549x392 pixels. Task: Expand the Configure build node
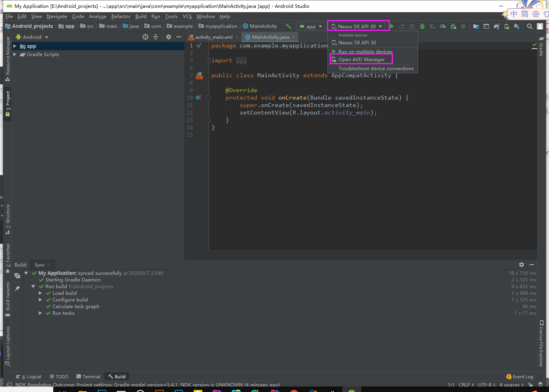point(40,300)
